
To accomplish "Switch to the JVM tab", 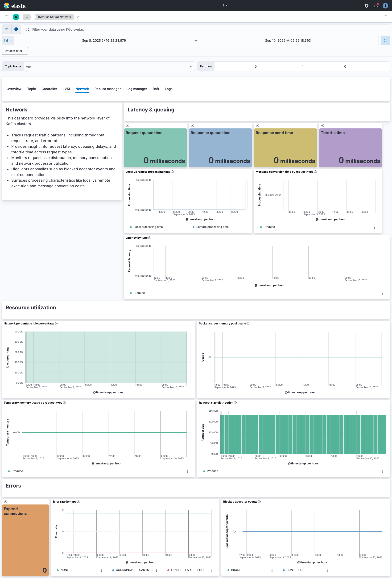I will tap(66, 89).
